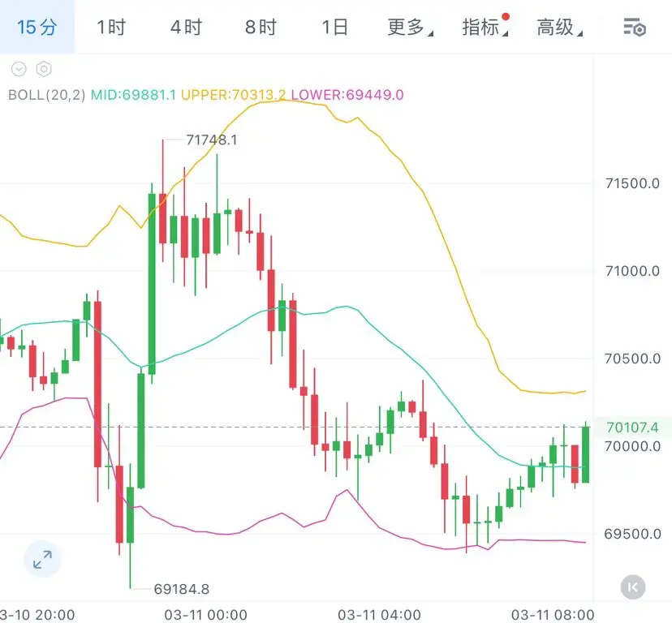672x623 pixels.
Task: Open the 指标 indicators dropdown
Action: point(485,27)
